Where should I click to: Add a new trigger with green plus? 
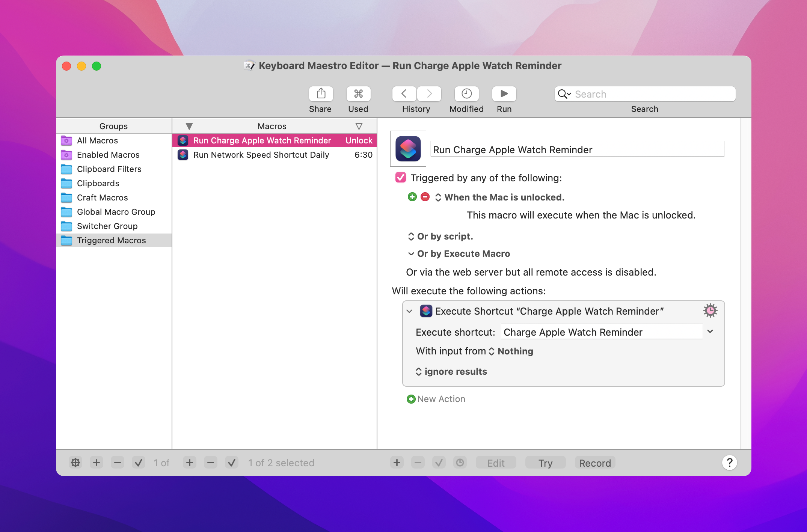click(412, 197)
